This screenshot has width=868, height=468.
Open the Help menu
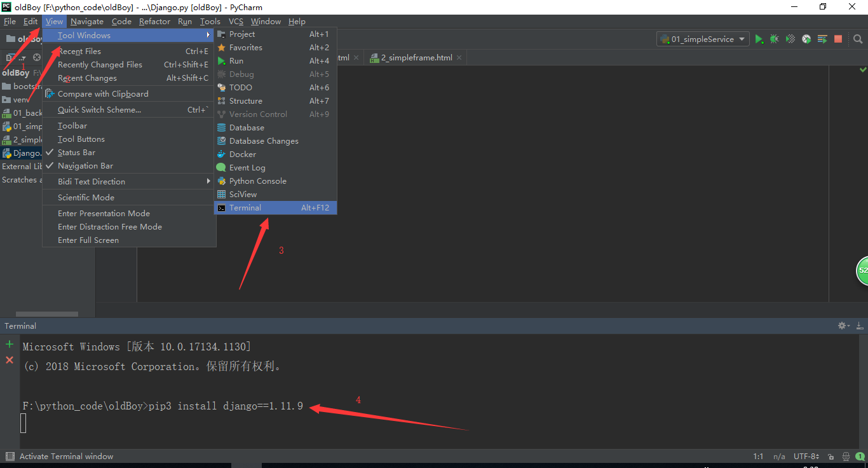[x=297, y=22]
